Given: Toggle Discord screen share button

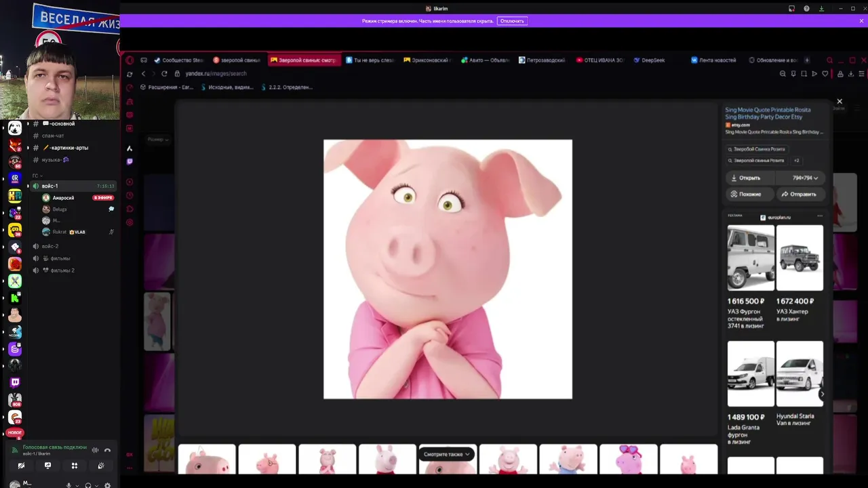Looking at the screenshot, I should point(47,466).
